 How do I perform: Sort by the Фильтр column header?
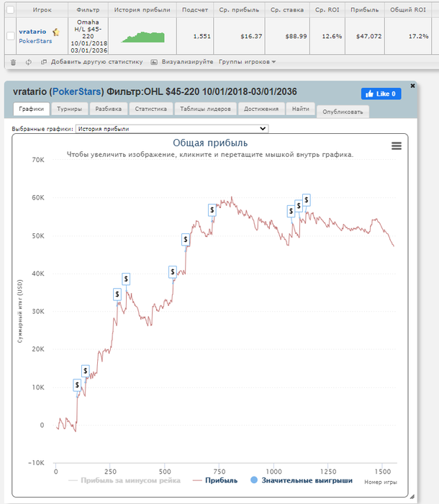click(88, 9)
